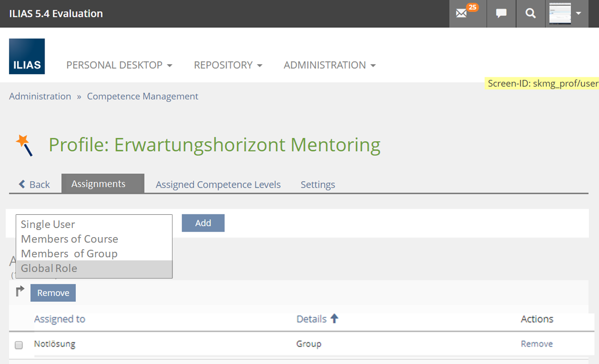Click the Remove link in Actions column

click(x=537, y=344)
